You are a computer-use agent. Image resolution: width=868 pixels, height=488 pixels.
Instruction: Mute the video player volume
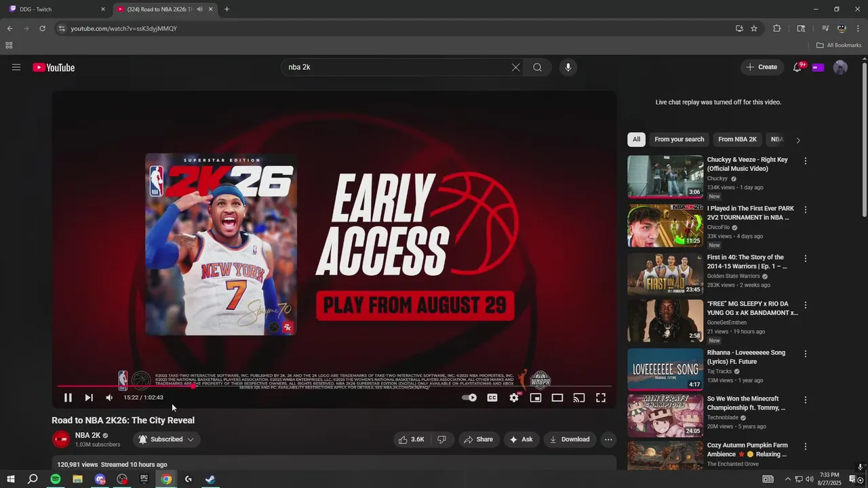pyautogui.click(x=109, y=398)
